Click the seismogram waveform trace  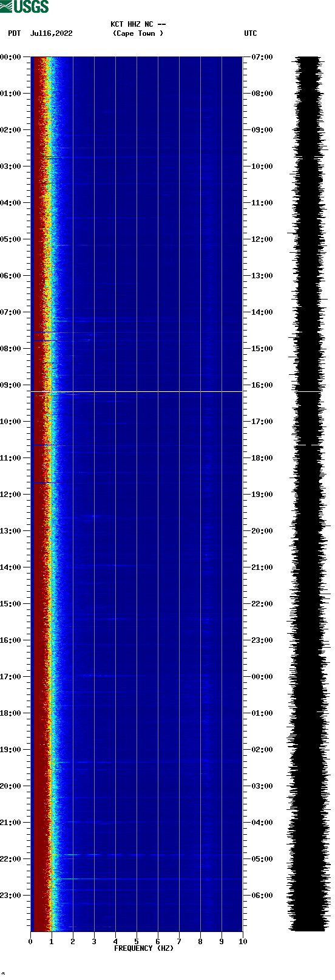pos(309,494)
